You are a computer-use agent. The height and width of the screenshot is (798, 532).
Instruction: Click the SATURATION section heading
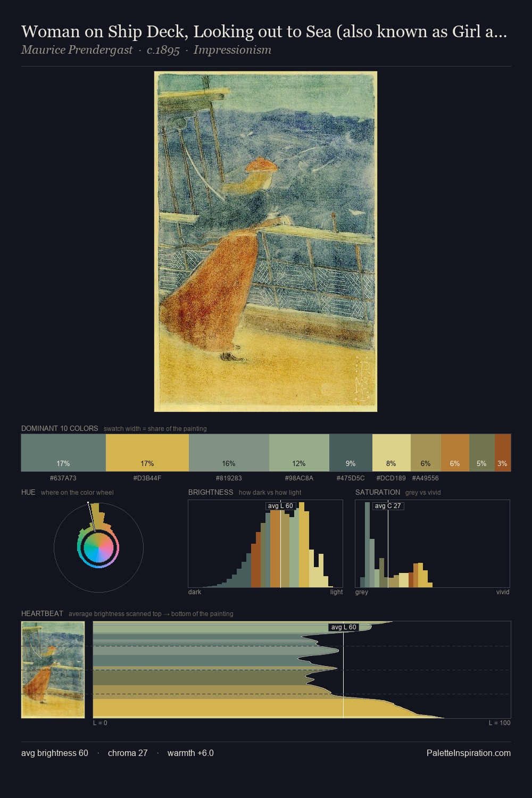point(378,492)
